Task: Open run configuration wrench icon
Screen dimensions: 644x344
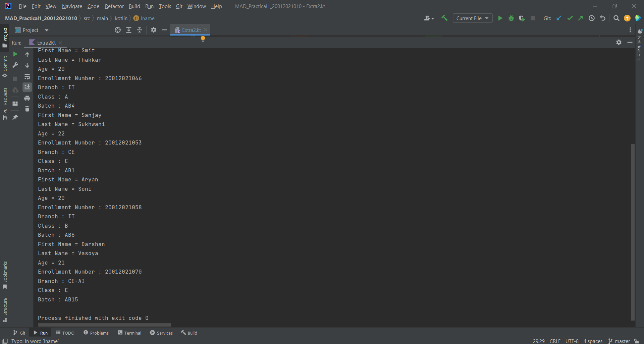Action: pyautogui.click(x=15, y=65)
